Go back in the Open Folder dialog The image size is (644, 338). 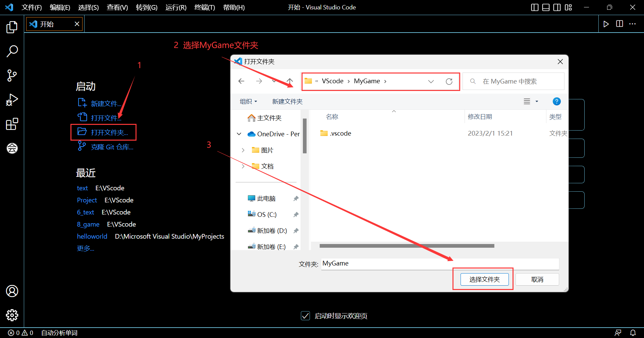241,81
